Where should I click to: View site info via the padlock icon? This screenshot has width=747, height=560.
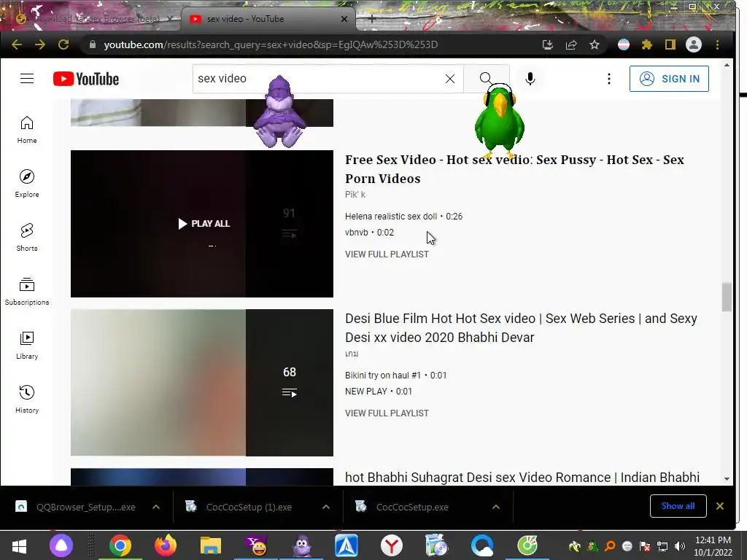pyautogui.click(x=93, y=44)
